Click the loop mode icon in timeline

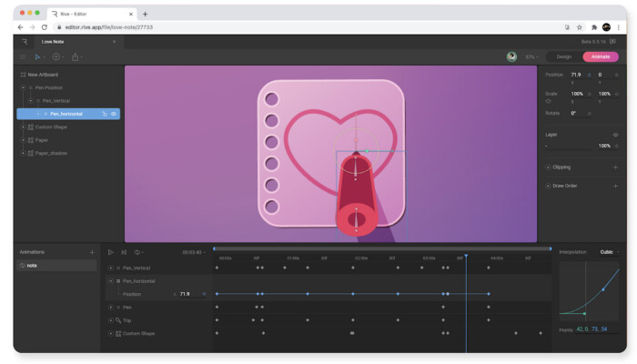[x=137, y=252]
